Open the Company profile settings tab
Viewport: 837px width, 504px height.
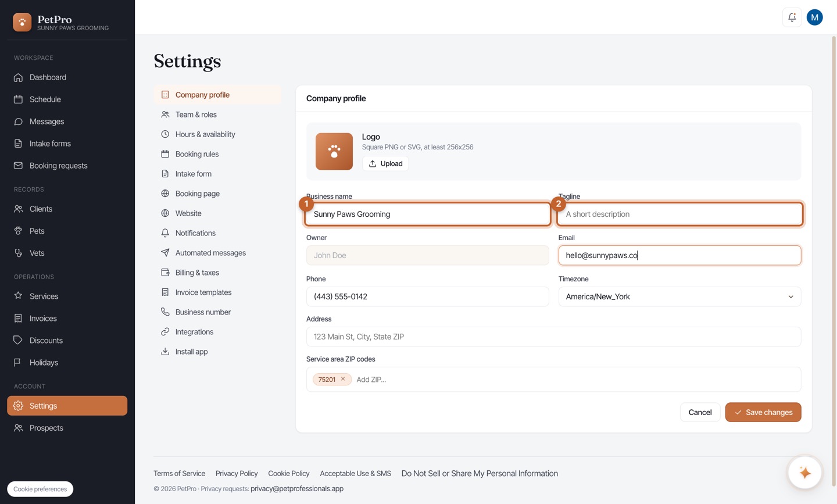[217, 95]
